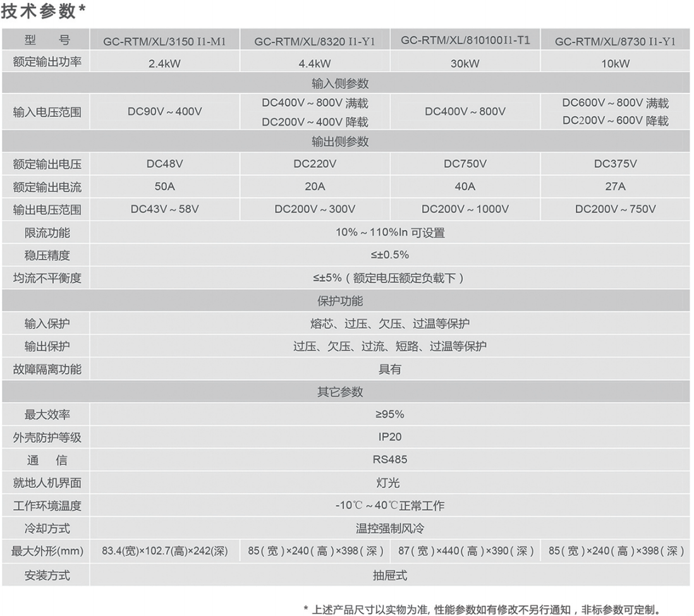Click model GC-RTM/XL/3150 I1-M1 column header

point(165,39)
